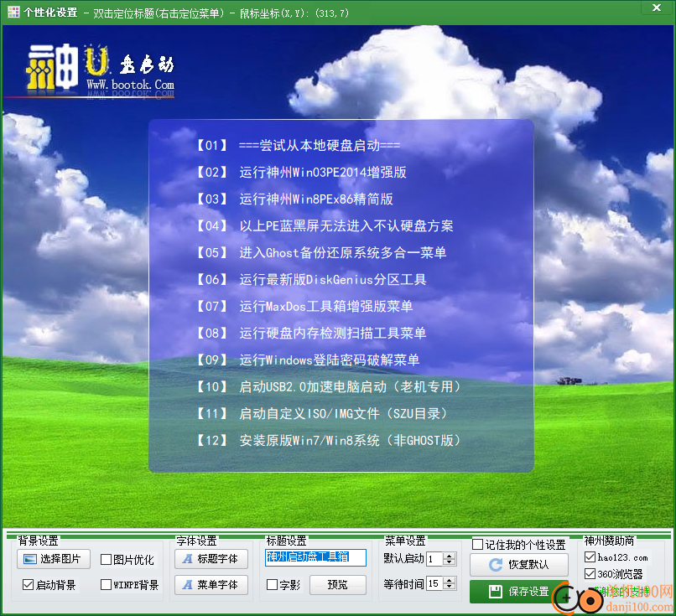Click the 默认启动 number field
676x616 pixels.
[x=434, y=559]
